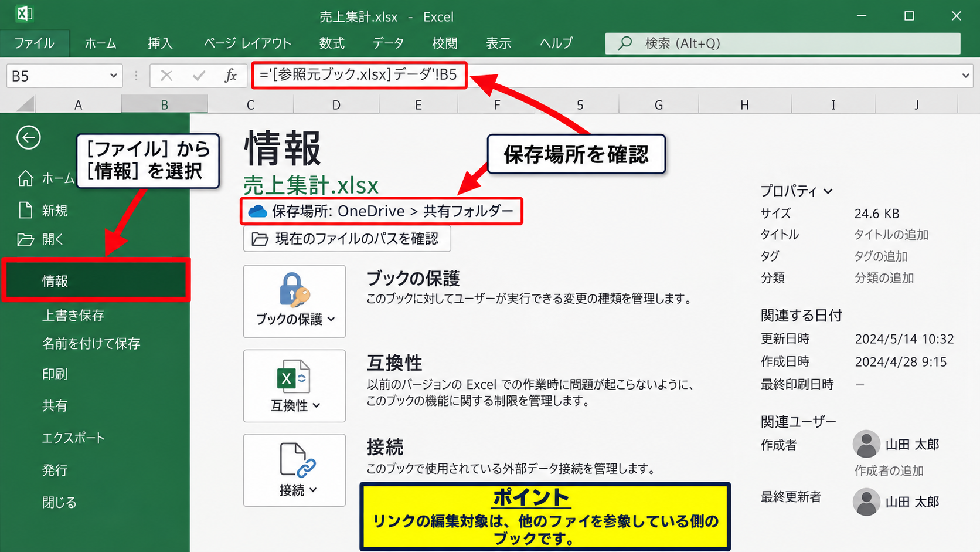Image resolution: width=980 pixels, height=552 pixels.
Task: Click the document link connection icon
Action: [x=297, y=460]
